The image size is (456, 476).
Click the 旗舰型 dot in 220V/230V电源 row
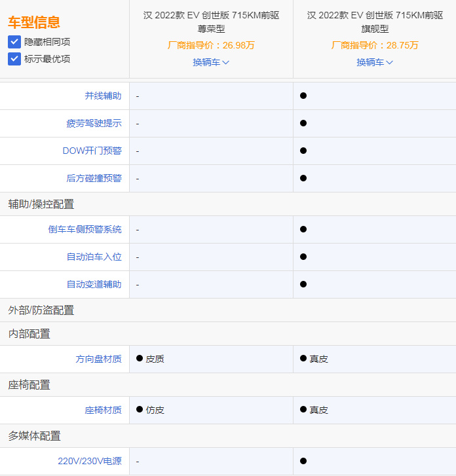click(x=303, y=461)
